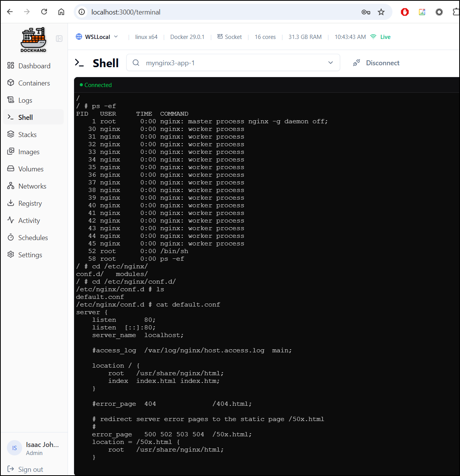
Task: Open Volumes via its disk icon
Action: tap(11, 169)
